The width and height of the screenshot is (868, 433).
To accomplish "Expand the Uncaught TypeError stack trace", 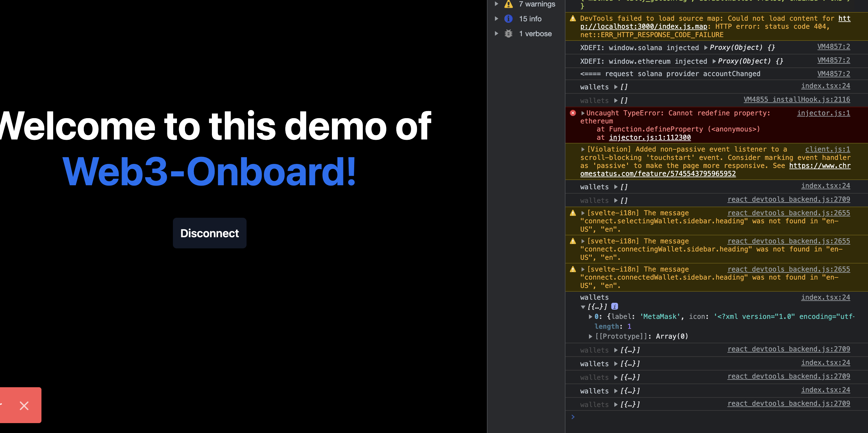I will [583, 113].
